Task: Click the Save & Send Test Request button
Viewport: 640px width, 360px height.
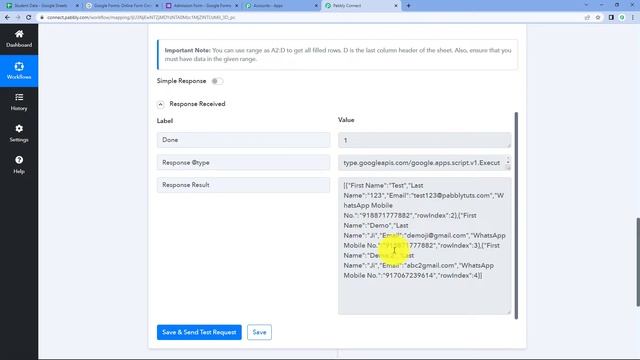Action: click(199, 332)
